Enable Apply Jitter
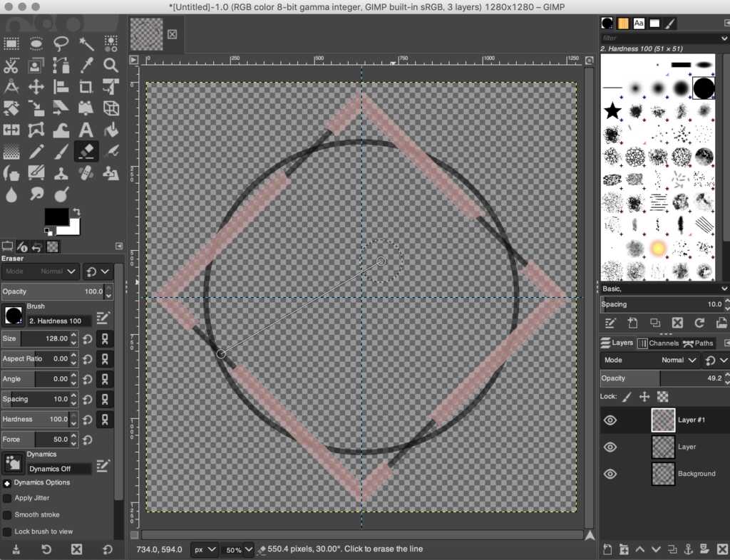 [7, 498]
